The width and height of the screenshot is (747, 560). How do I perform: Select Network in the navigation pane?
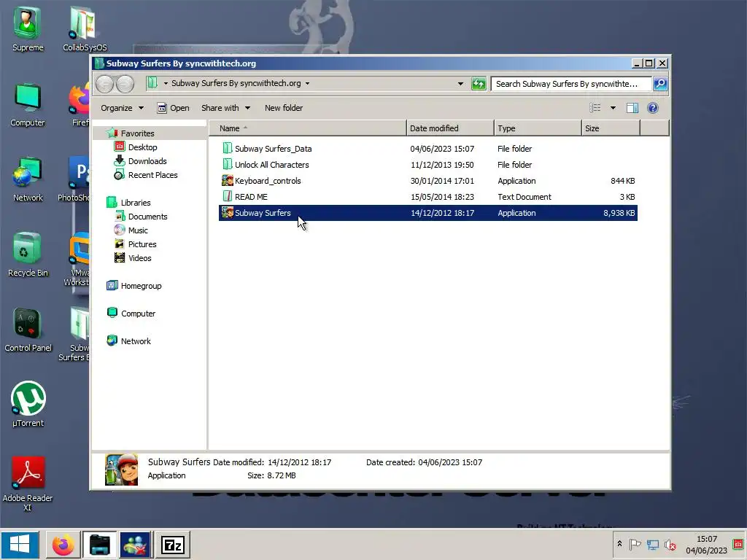click(x=136, y=341)
